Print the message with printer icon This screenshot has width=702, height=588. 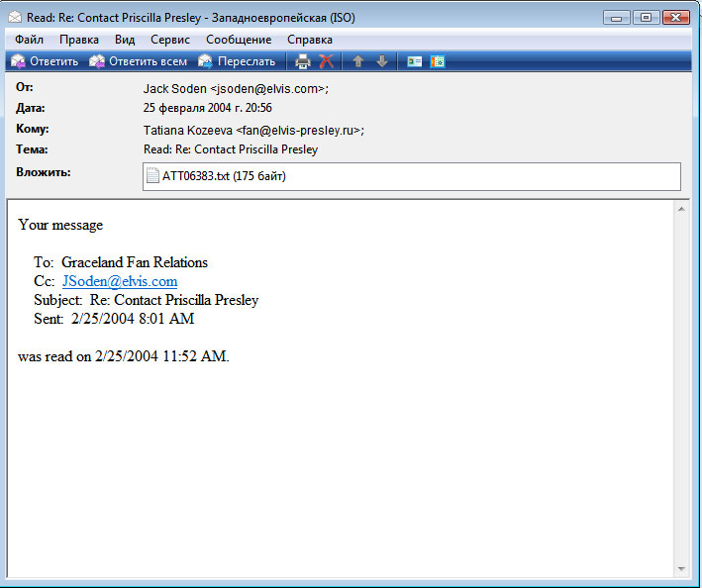click(x=303, y=61)
